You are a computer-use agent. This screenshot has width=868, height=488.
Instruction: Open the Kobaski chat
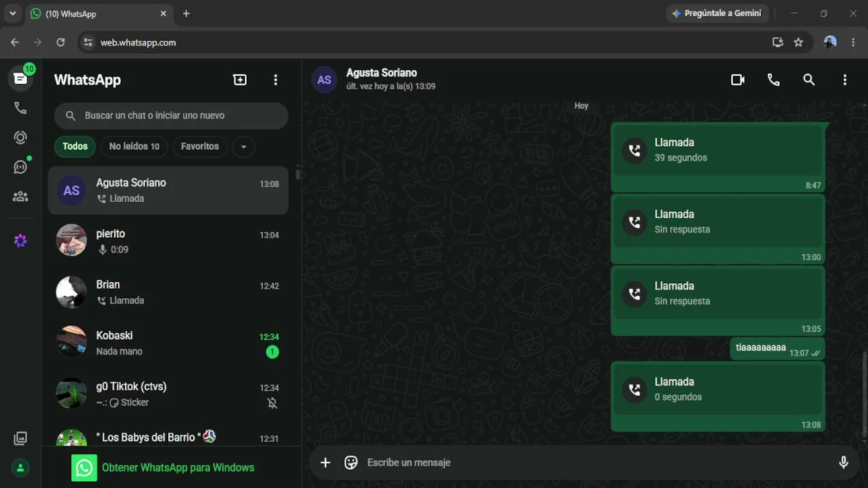[x=168, y=343]
